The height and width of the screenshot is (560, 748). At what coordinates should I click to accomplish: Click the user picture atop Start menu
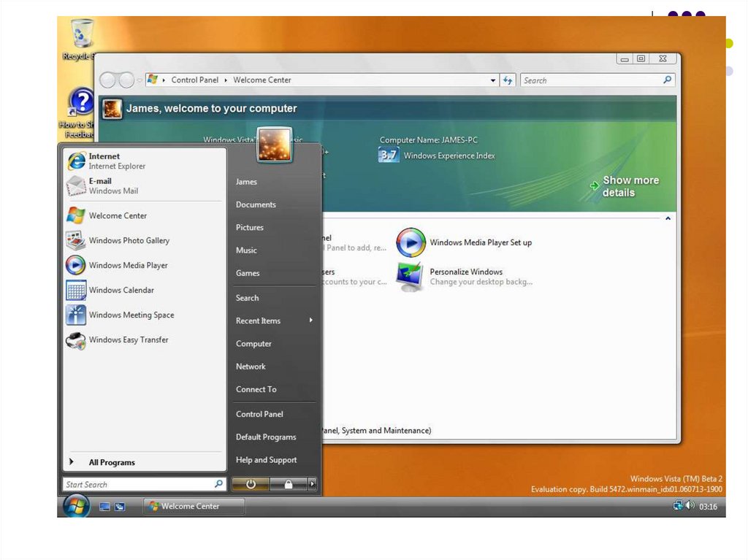275,145
